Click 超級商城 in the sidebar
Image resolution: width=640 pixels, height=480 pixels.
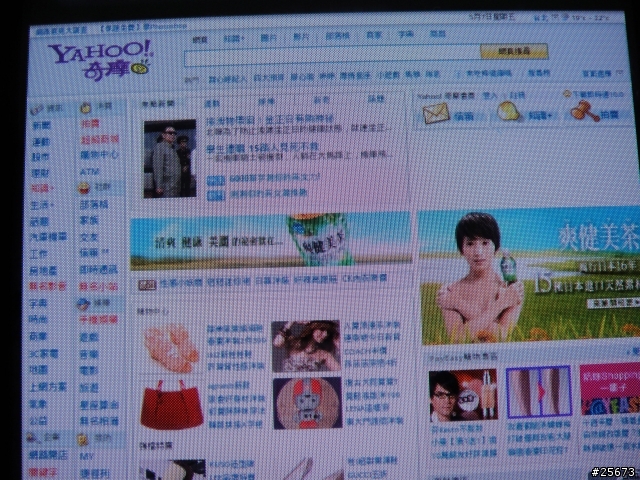(100, 139)
